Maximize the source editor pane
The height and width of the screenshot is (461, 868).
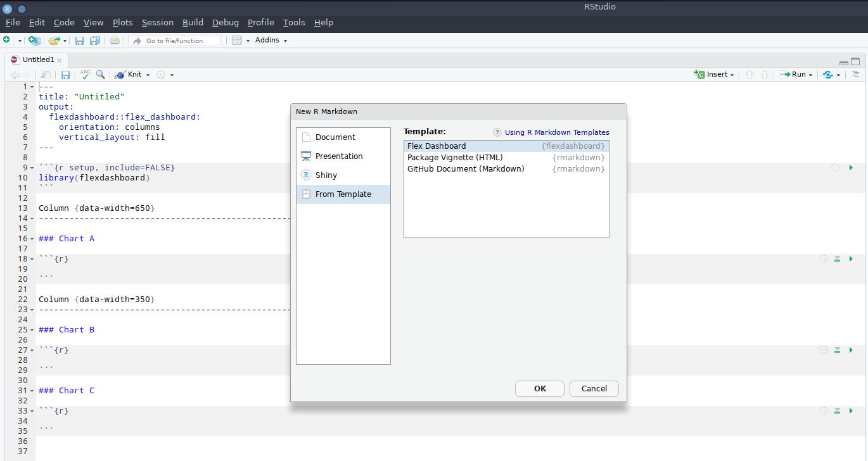tap(855, 61)
